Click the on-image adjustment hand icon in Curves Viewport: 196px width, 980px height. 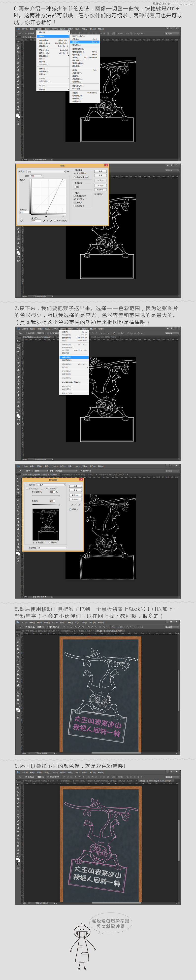click(21, 221)
